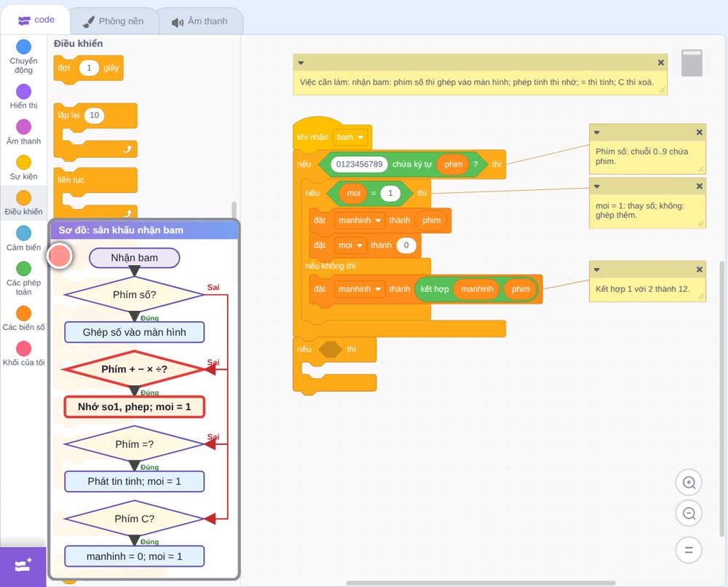
Task: Click the 'Nhớ so1, phep; moi = 1' flowchart box
Action: pos(134,407)
